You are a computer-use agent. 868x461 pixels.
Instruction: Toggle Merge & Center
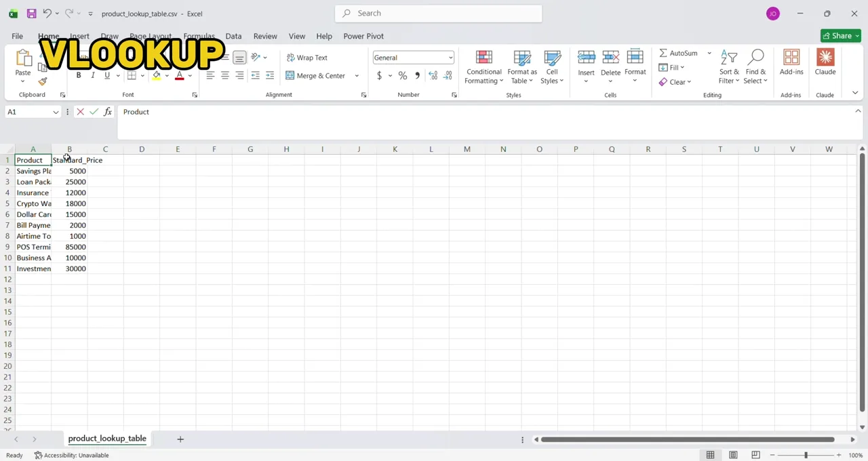(x=315, y=75)
